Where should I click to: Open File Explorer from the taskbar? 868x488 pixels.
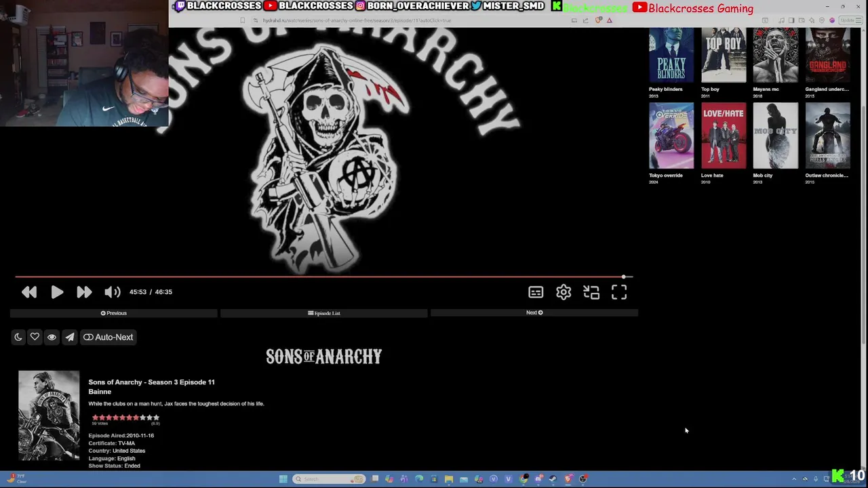coord(449,479)
